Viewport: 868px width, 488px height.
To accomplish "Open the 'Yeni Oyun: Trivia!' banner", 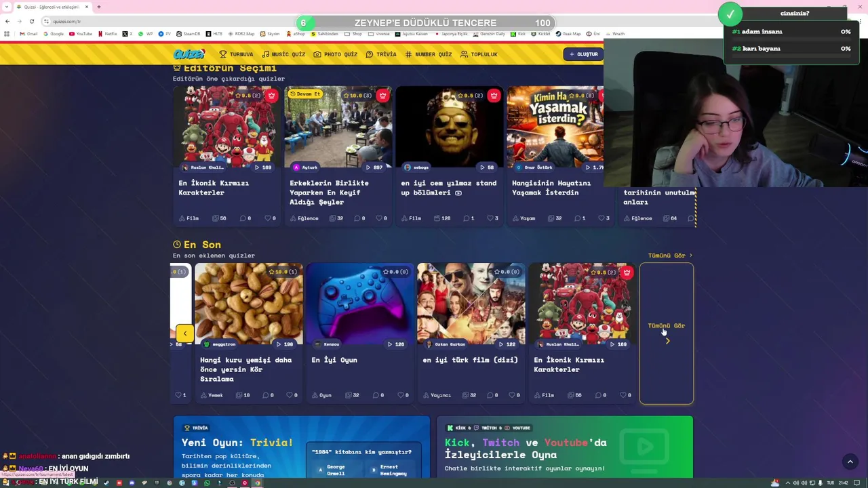I will (302, 447).
